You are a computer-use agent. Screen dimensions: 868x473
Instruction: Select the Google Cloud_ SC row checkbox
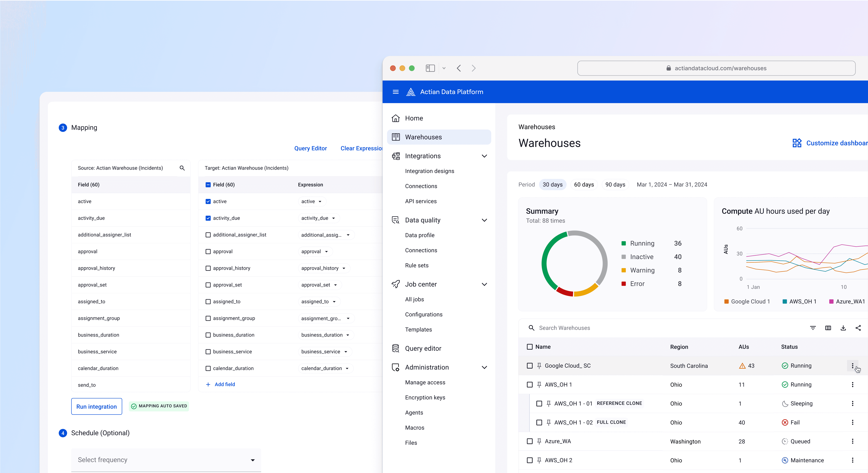[530, 365]
